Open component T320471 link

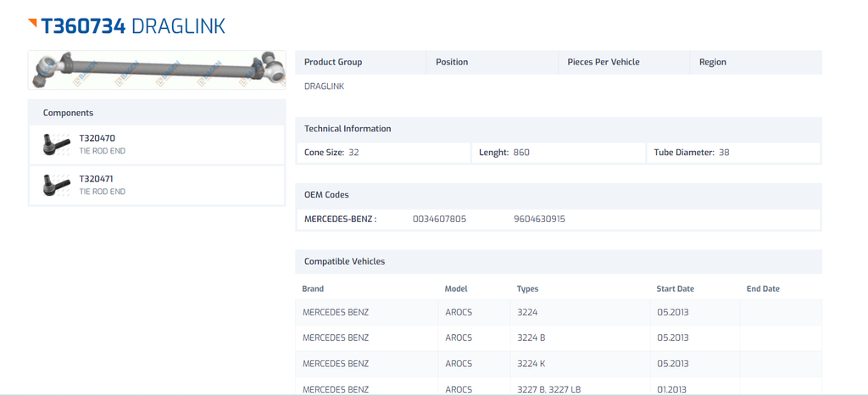click(97, 179)
